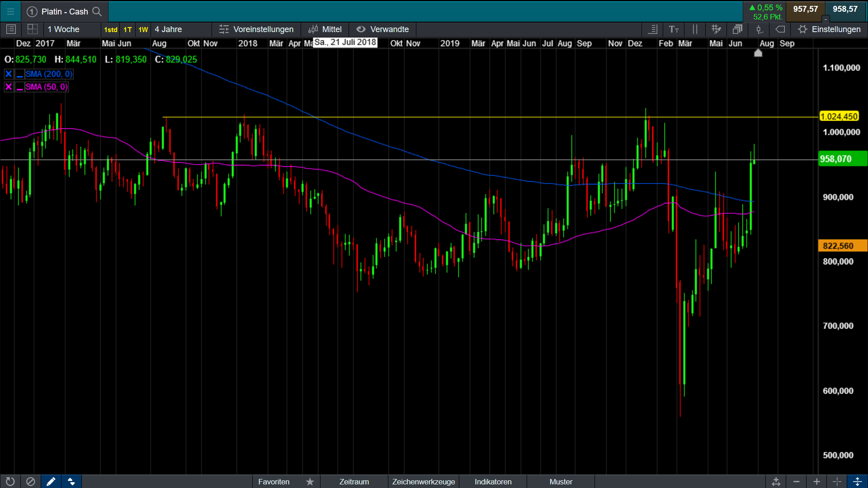Image resolution: width=868 pixels, height=488 pixels.
Task: Click the grid color picker icon
Action: tap(716, 29)
